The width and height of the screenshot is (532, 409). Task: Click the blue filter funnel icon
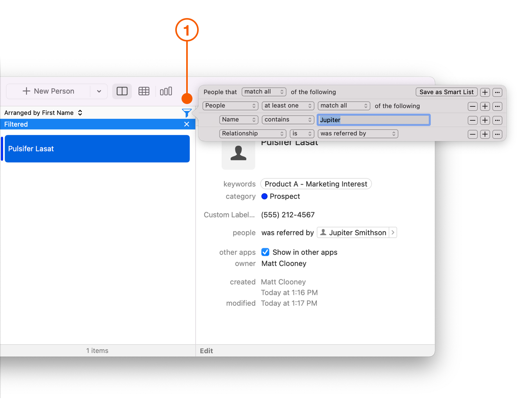187,113
